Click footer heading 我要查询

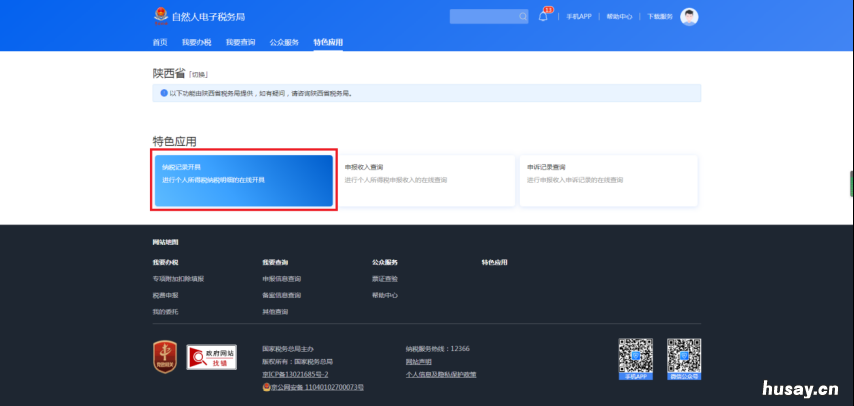pyautogui.click(x=275, y=262)
